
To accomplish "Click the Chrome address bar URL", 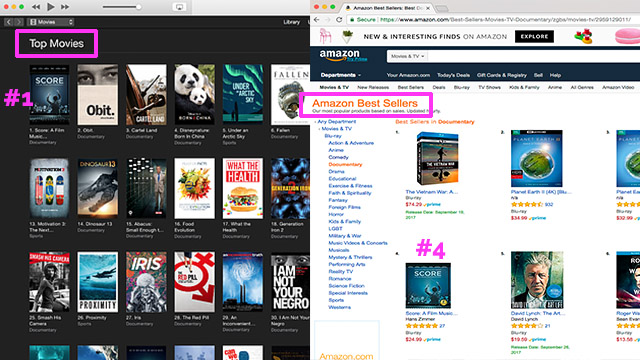I will [505, 20].
